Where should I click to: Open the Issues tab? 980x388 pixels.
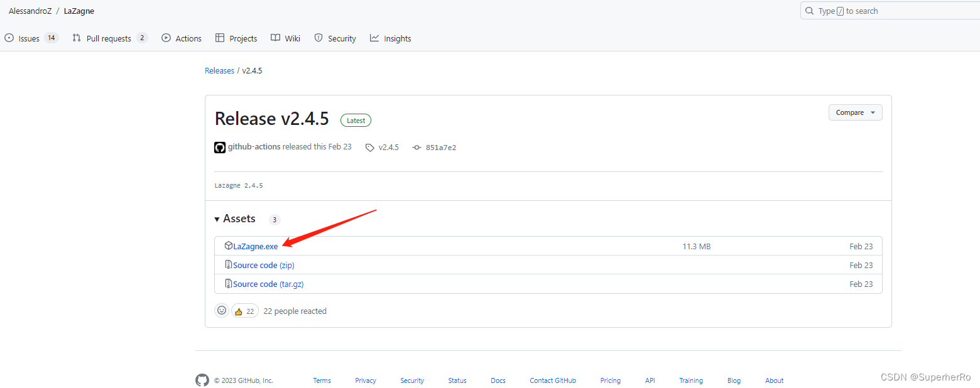[x=31, y=38]
